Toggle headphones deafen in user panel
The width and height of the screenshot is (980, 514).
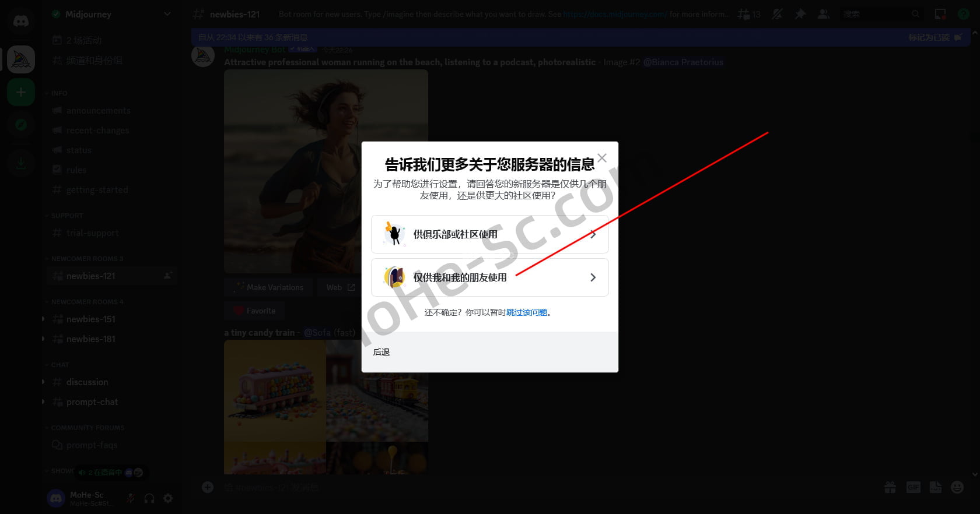149,498
